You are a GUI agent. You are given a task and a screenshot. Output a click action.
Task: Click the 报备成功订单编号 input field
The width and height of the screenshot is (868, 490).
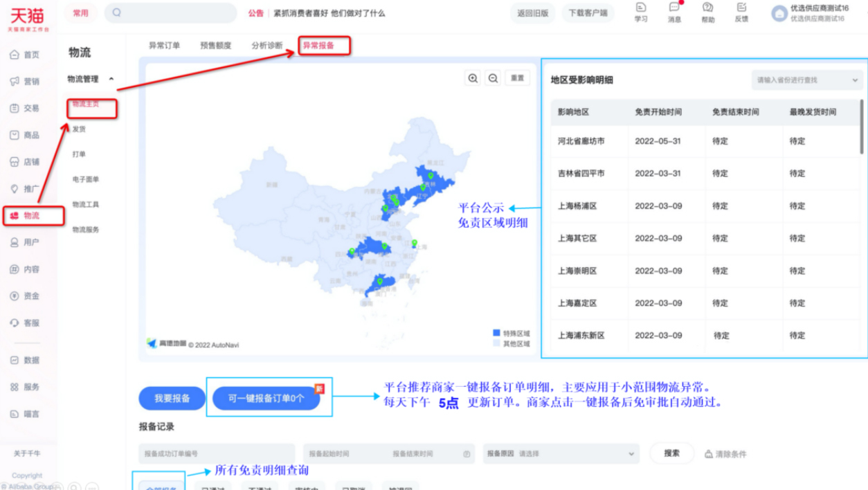coord(216,453)
